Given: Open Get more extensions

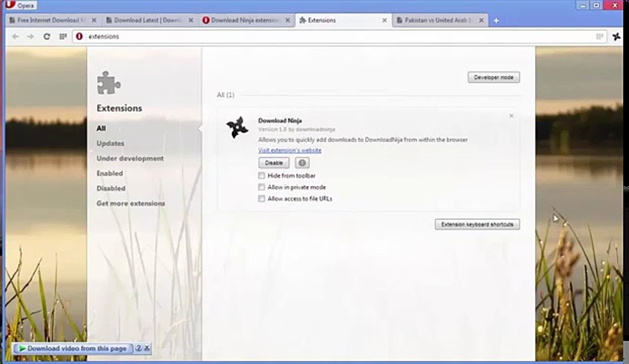Looking at the screenshot, I should [x=130, y=203].
